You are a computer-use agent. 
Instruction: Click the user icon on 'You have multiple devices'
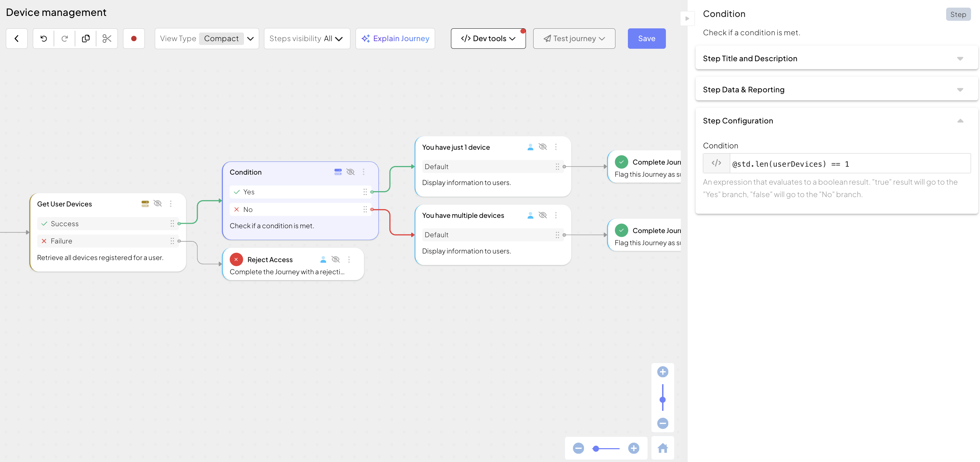530,215
